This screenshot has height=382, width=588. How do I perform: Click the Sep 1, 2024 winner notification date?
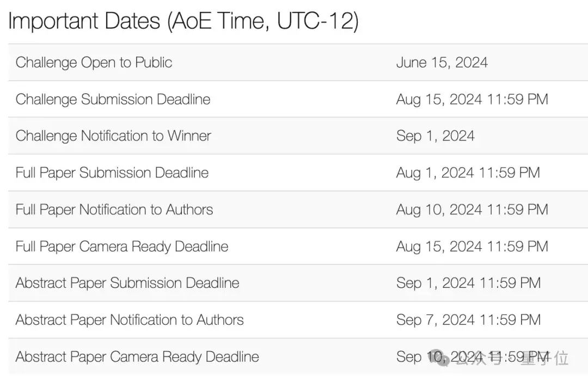tap(435, 136)
